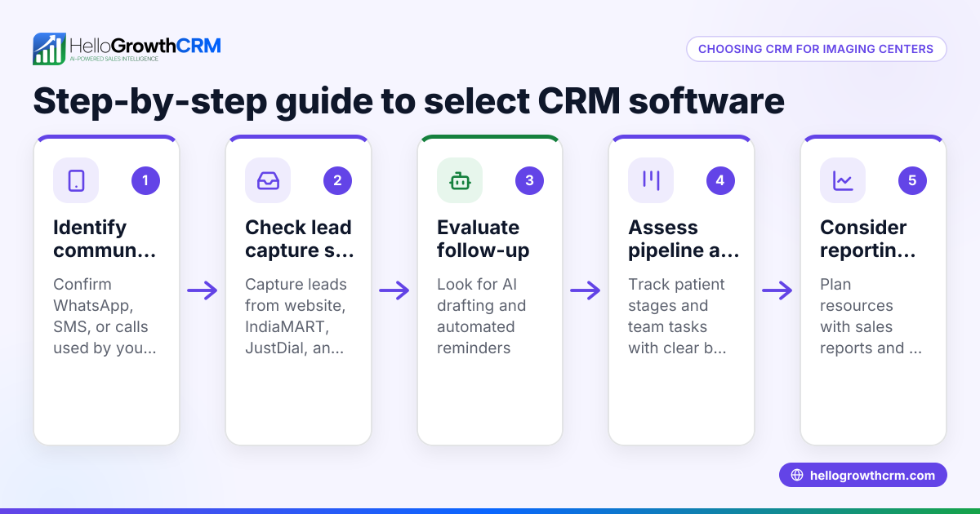Click the globe icon beside hellogrowthcrm.com
Viewport: 980px width, 514px height.
coord(797,476)
